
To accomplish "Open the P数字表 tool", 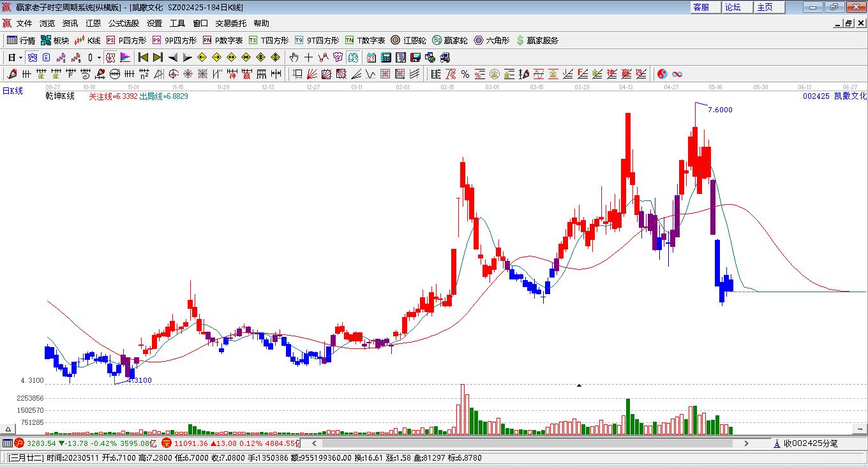I will tap(223, 40).
